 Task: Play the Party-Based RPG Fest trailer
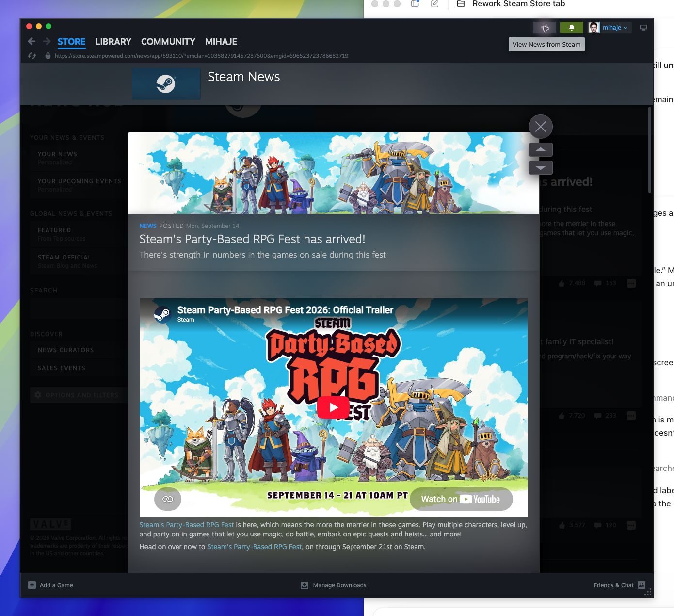tap(334, 407)
